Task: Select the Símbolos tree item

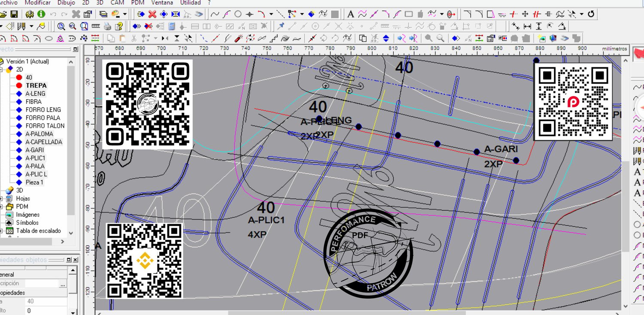Action: pyautogui.click(x=27, y=223)
